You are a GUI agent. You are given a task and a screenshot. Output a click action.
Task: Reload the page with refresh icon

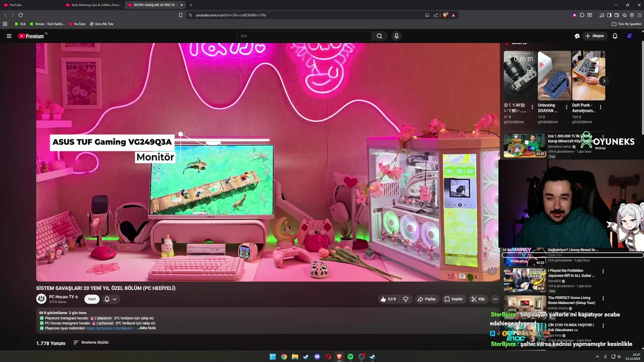[21, 15]
